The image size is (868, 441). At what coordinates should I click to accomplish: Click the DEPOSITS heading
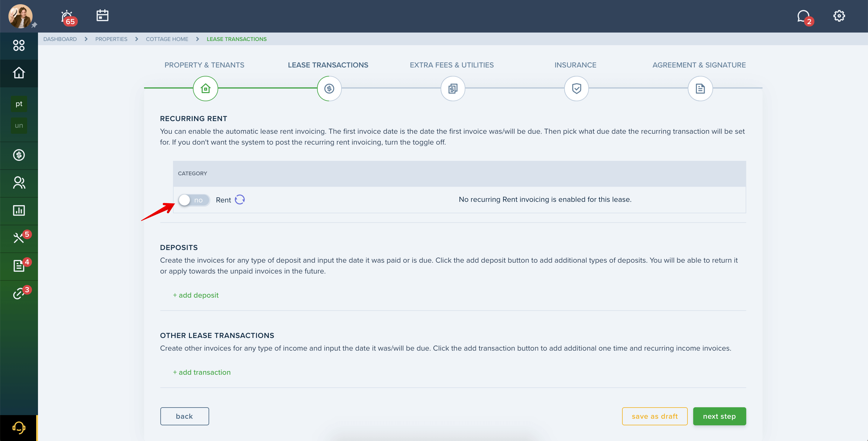(x=179, y=248)
